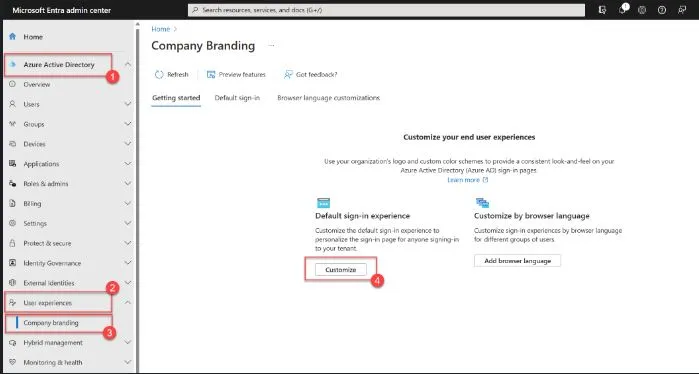Screen dimensions: 699x374
Task: Click the Groups icon in sidebar
Action: [12, 124]
